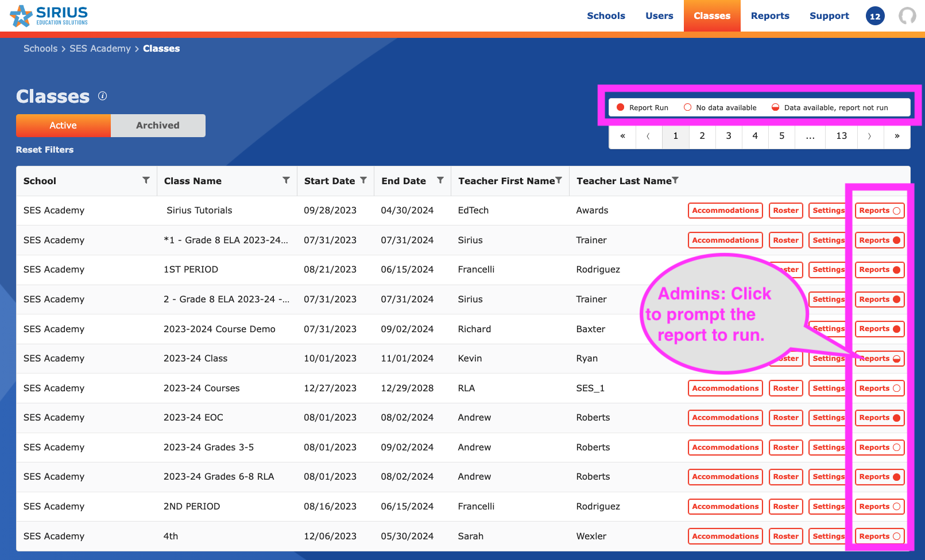Viewport: 925px width, 560px height.
Task: Open the Schools menu
Action: [x=606, y=16]
